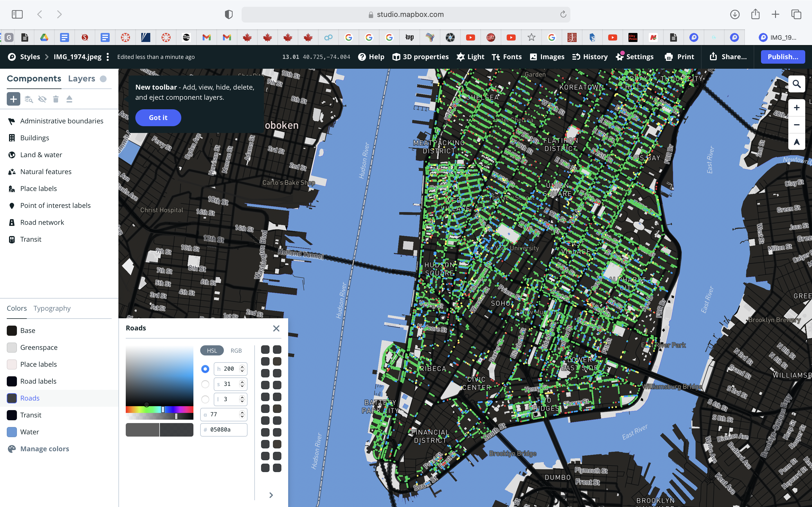812x507 pixels.
Task: Click the add component plus icon
Action: 14,99
